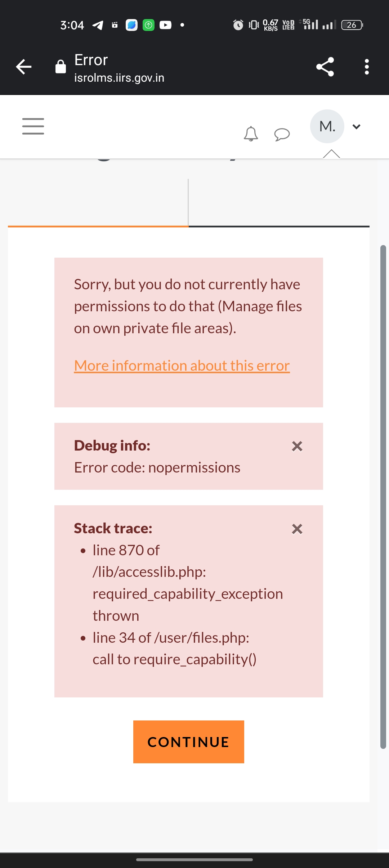
Task: Dismiss the Stack trace box
Action: (297, 529)
